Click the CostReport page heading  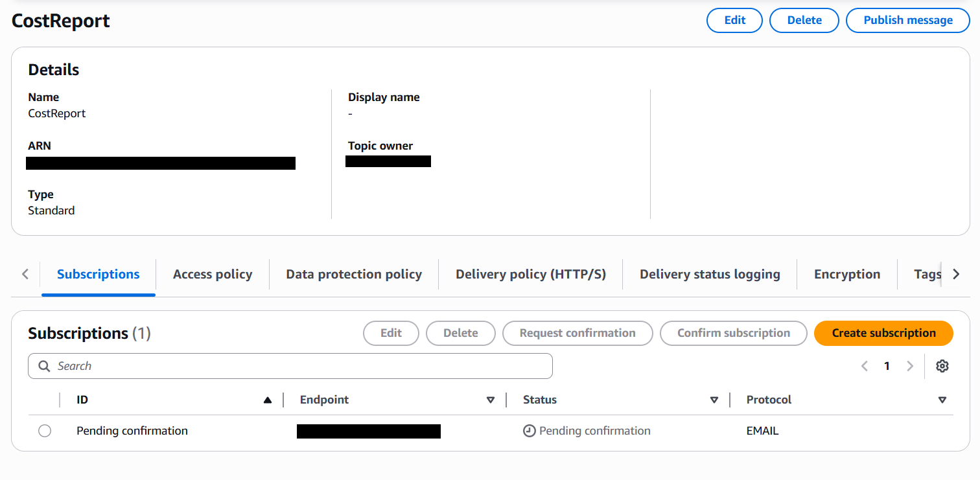click(x=61, y=21)
